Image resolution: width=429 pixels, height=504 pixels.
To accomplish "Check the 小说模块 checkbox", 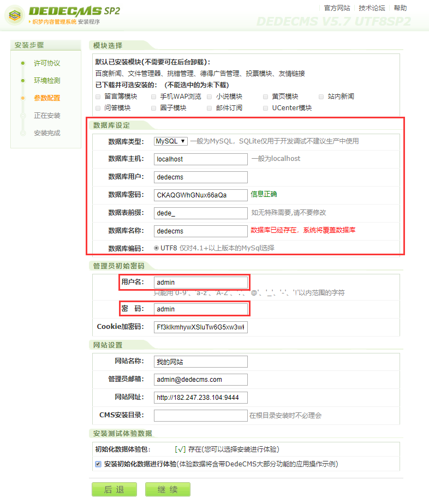I will point(210,97).
